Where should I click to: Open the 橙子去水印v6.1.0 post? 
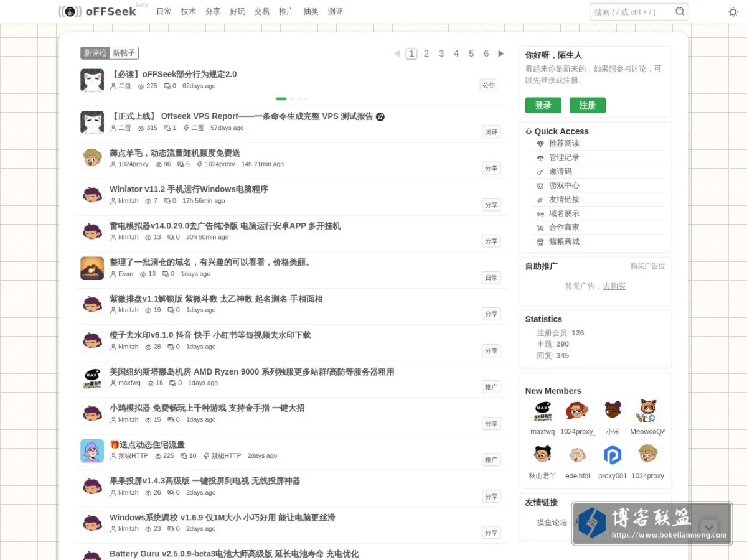(x=210, y=335)
